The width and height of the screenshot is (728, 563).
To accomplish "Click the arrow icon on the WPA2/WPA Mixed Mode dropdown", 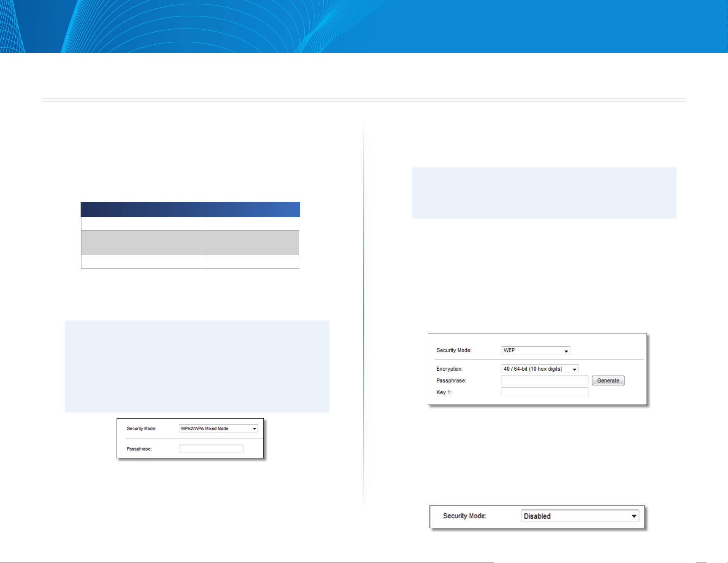I will [x=254, y=429].
